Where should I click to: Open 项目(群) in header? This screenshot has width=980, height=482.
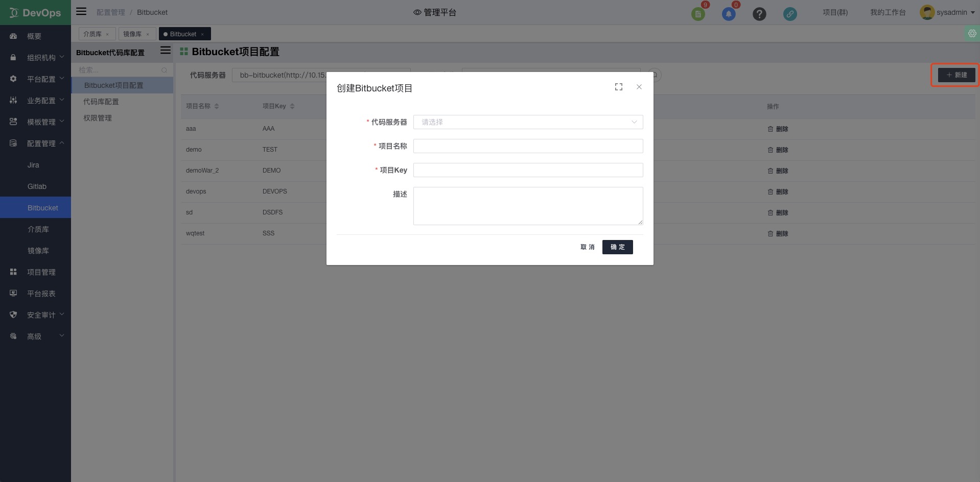click(x=835, y=12)
